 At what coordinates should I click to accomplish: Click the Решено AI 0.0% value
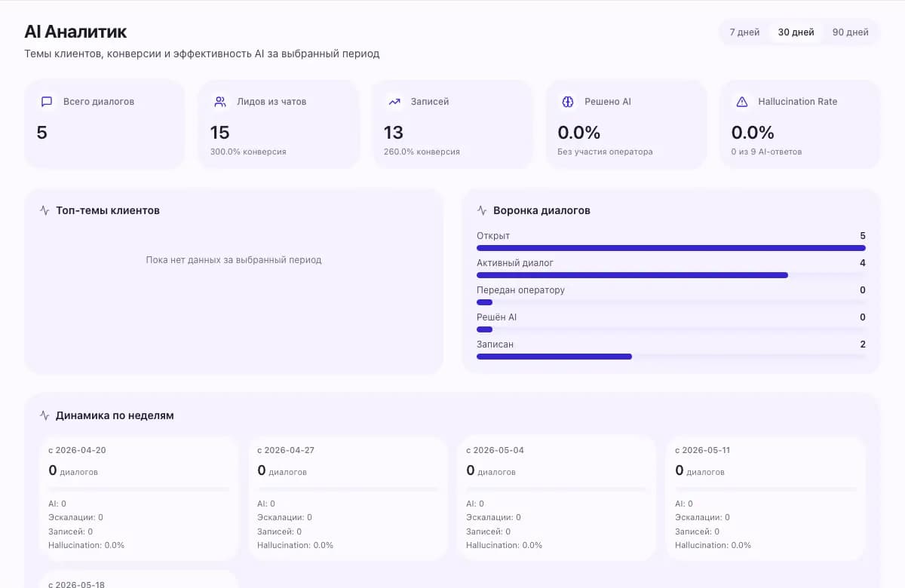579,133
